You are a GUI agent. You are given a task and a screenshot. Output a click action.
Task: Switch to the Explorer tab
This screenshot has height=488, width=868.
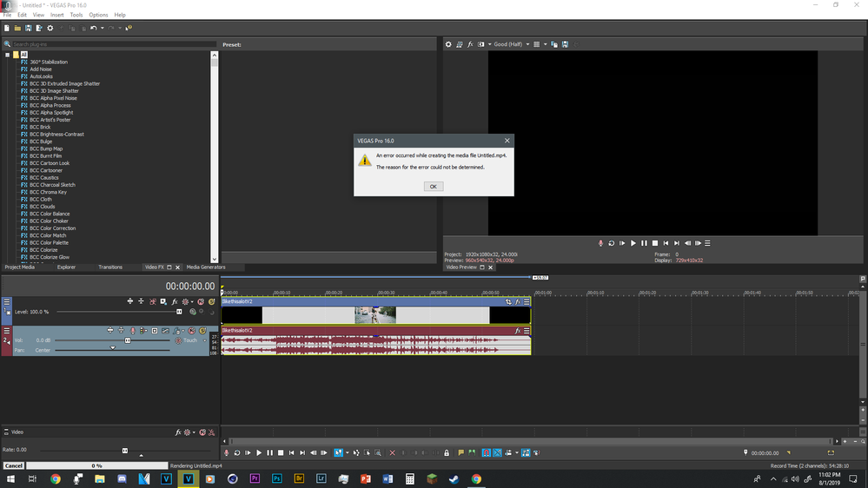(x=66, y=267)
